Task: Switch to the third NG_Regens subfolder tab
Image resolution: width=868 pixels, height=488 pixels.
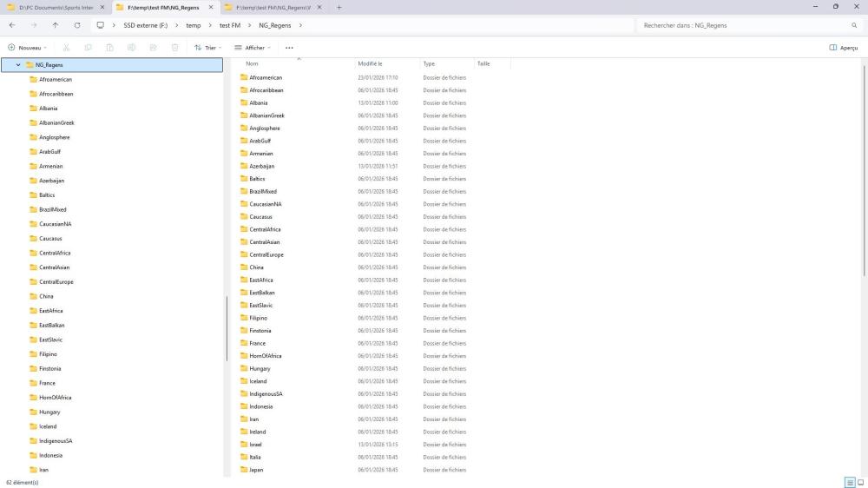Action: (x=273, y=8)
